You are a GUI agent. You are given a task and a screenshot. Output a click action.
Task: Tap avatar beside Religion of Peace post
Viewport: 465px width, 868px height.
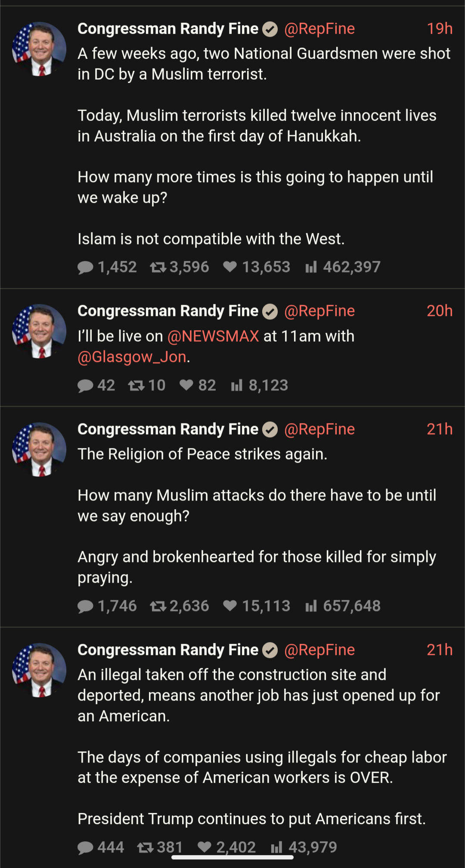click(39, 449)
